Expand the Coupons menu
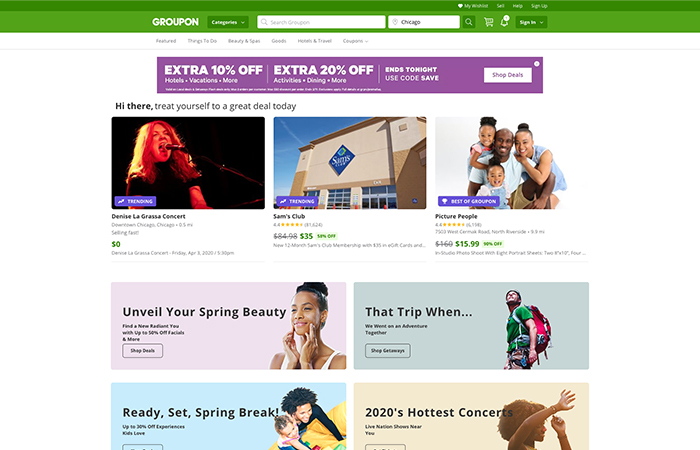 coord(355,41)
